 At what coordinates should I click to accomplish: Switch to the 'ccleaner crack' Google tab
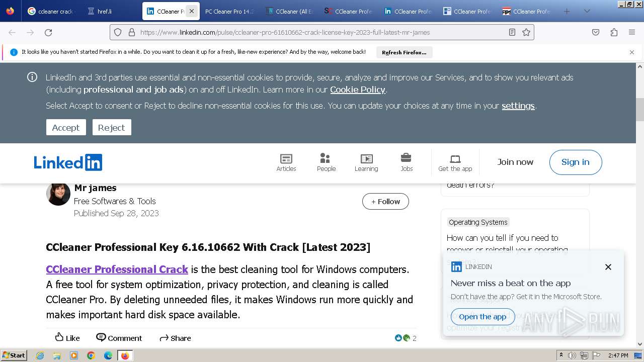tap(51, 11)
